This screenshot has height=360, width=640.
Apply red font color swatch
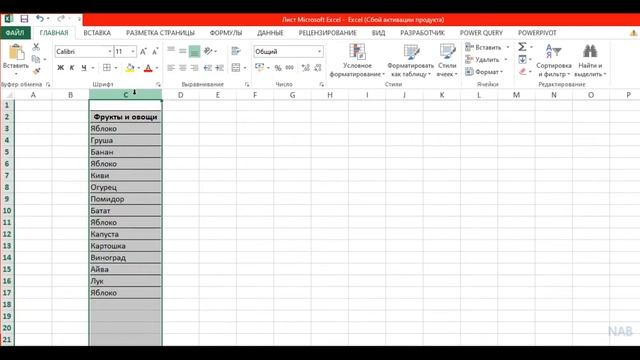pyautogui.click(x=148, y=68)
